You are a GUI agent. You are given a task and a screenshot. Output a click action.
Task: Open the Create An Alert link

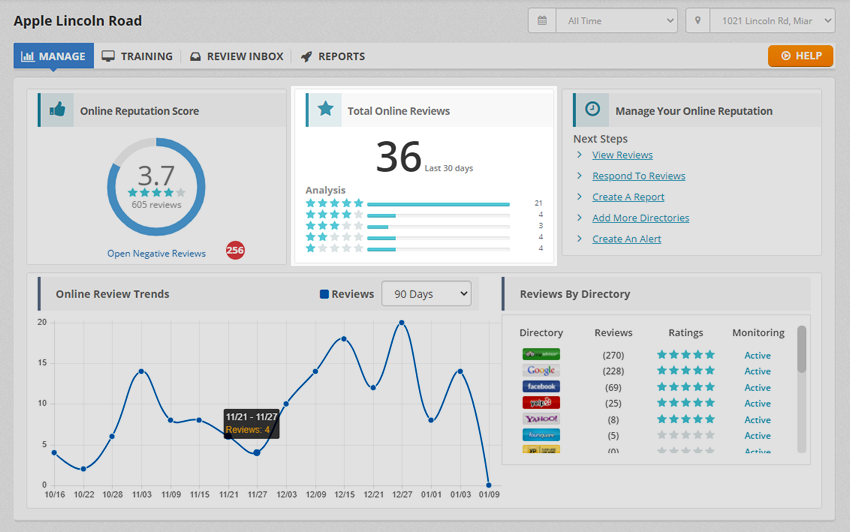pyautogui.click(x=626, y=239)
